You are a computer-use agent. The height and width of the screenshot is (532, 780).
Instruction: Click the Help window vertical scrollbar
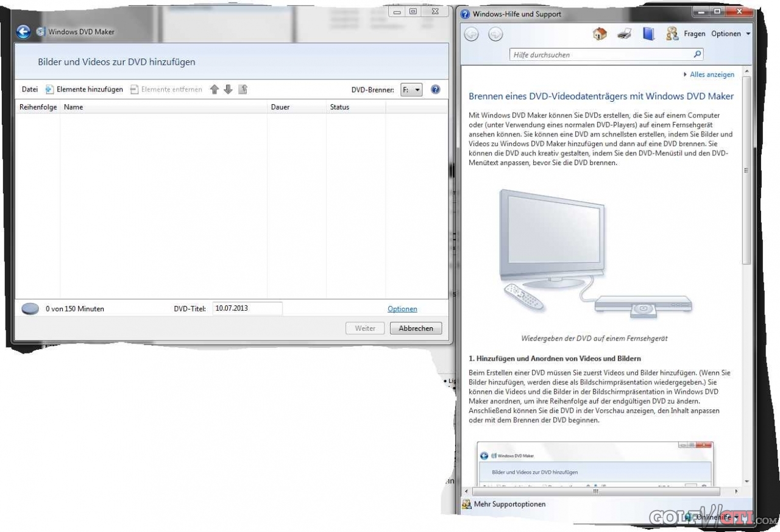(746, 170)
